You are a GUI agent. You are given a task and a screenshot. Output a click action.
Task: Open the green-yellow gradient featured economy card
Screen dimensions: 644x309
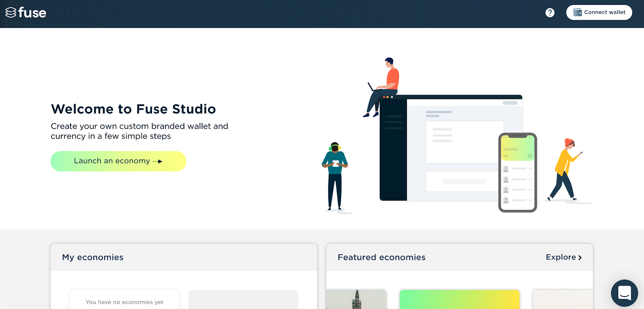click(460, 299)
